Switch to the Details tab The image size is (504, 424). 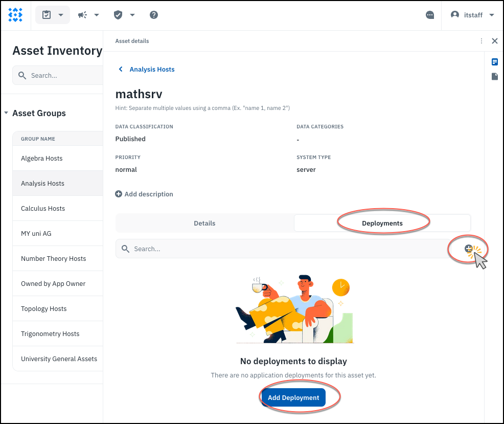[x=204, y=223]
